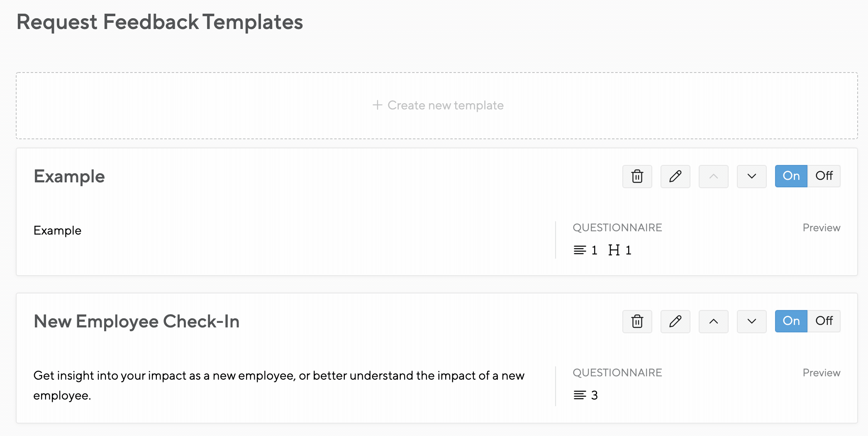Open Preview for the Example questionnaire
This screenshot has width=868, height=436.
821,228
